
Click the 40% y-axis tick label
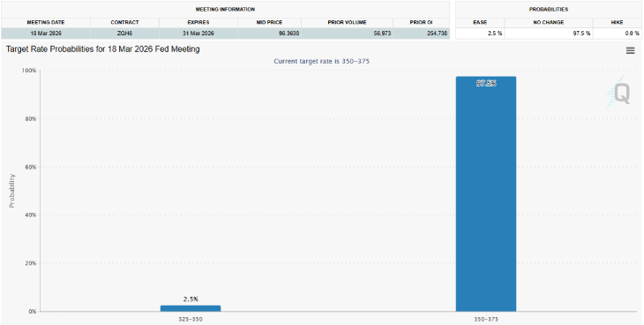pyautogui.click(x=30, y=215)
